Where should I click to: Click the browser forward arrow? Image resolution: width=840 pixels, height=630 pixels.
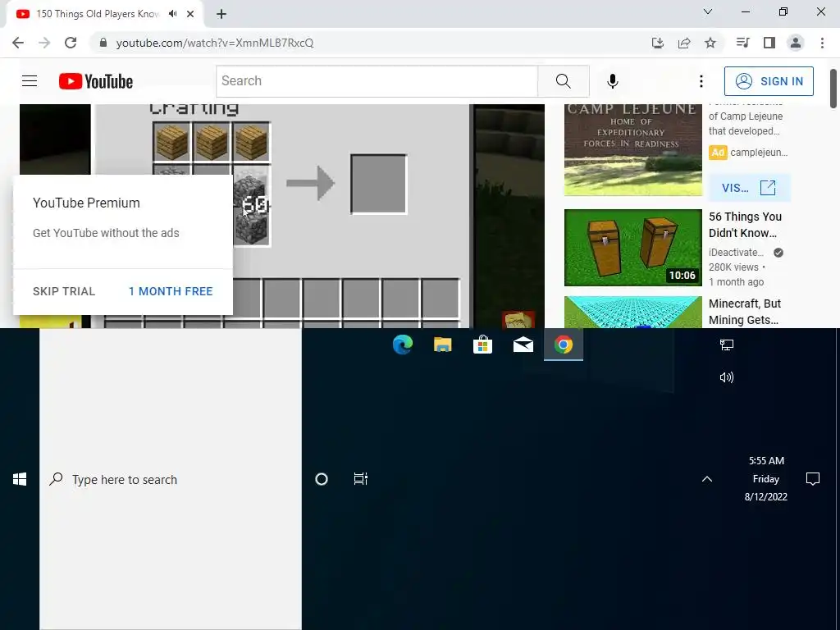coord(44,43)
